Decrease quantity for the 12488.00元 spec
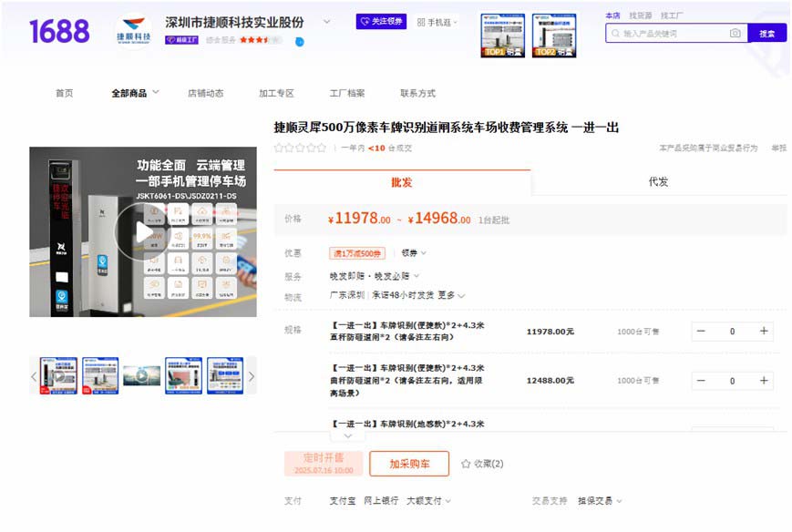Image resolution: width=792 pixels, height=532 pixels. tap(701, 381)
